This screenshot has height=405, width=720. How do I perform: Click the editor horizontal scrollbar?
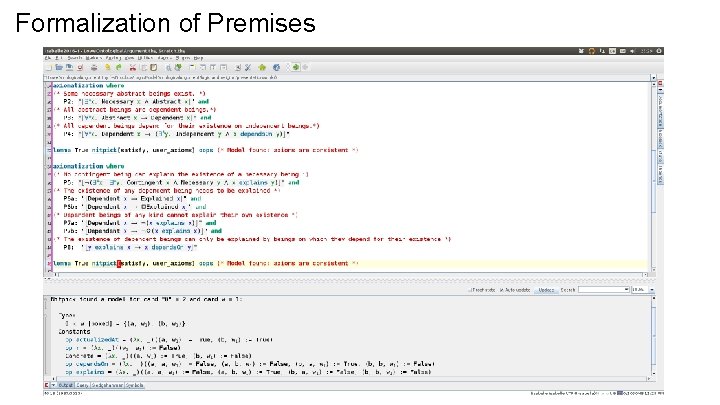(x=349, y=275)
